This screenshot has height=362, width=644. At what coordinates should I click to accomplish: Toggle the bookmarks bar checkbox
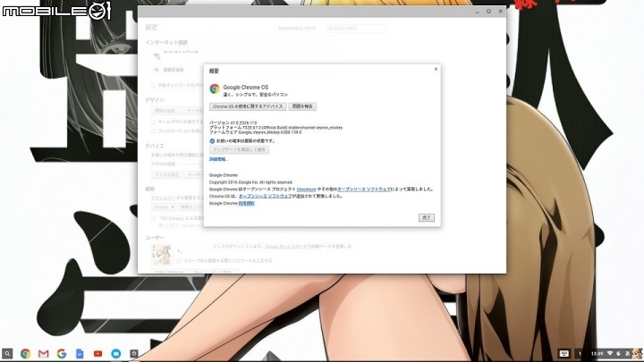pyautogui.click(x=153, y=131)
